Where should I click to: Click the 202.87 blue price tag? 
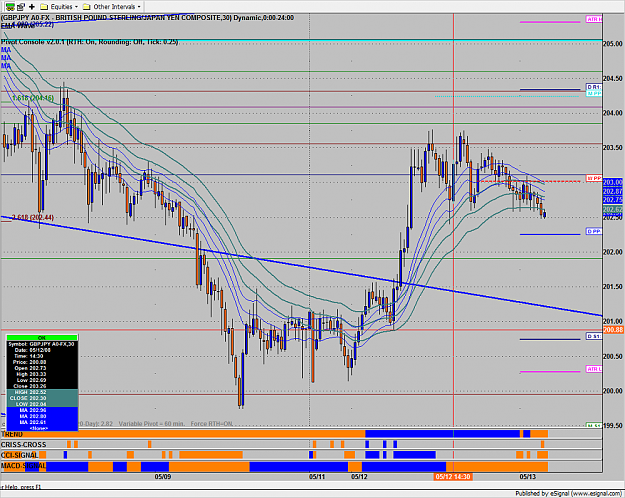[613, 191]
